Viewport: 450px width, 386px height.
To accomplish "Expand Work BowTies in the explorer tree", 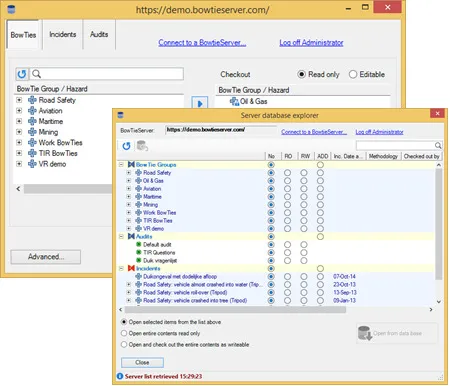I will 129,213.
